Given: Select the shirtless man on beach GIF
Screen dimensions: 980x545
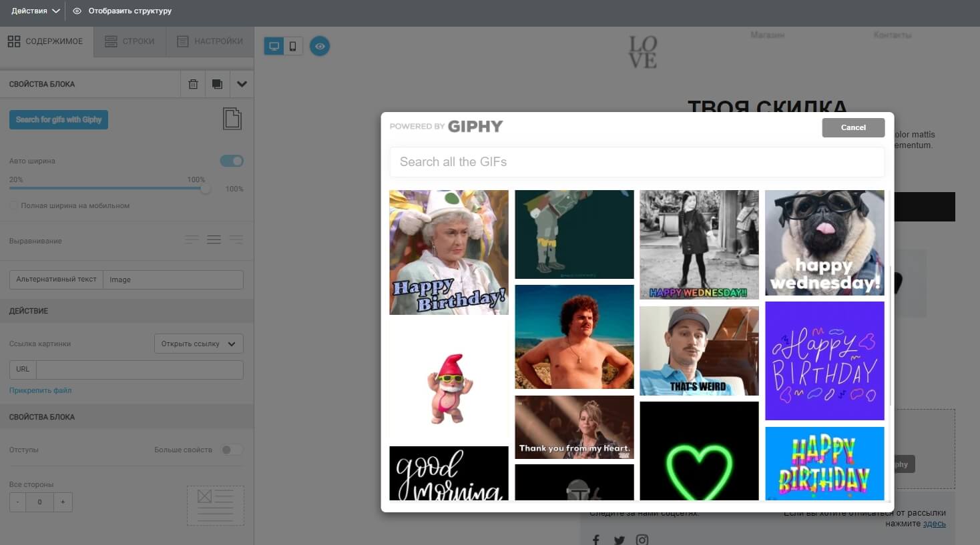Looking at the screenshot, I should click(x=574, y=337).
